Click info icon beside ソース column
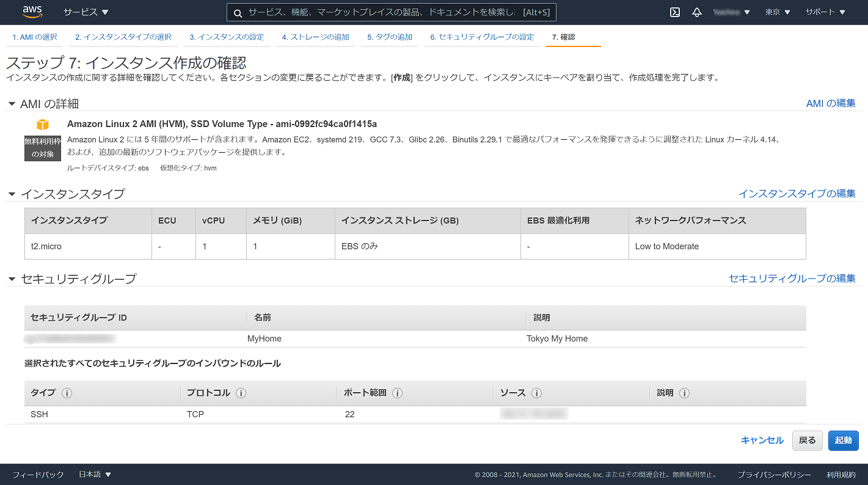Image resolution: width=868 pixels, height=485 pixels. tap(537, 393)
